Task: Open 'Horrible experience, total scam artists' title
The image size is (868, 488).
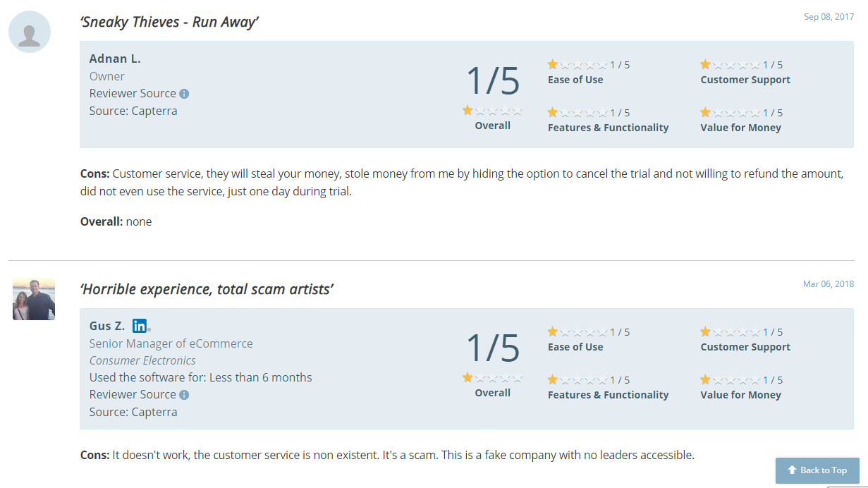Action: pos(207,289)
